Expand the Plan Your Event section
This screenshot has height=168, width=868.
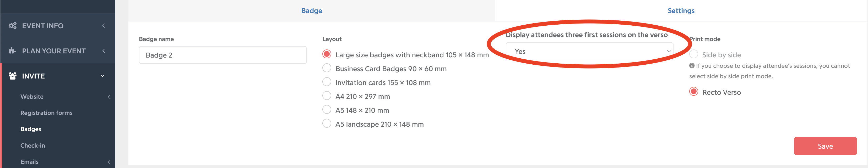pyautogui.click(x=103, y=51)
